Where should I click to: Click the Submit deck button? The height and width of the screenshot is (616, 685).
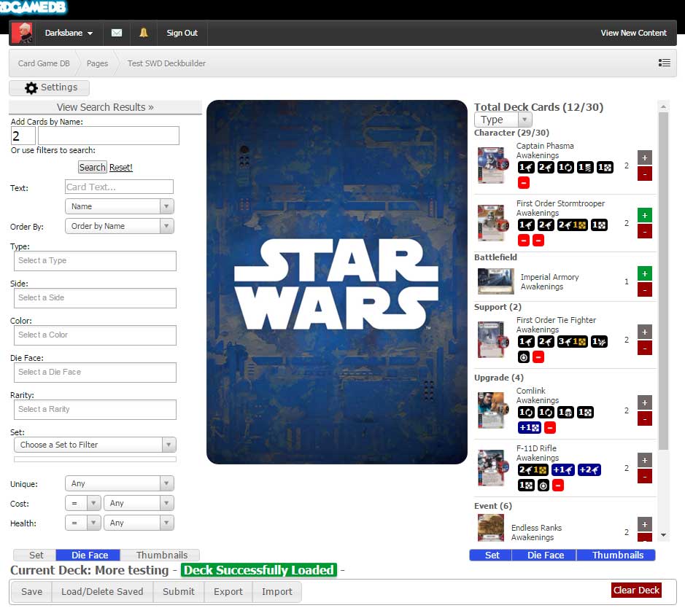[179, 591]
